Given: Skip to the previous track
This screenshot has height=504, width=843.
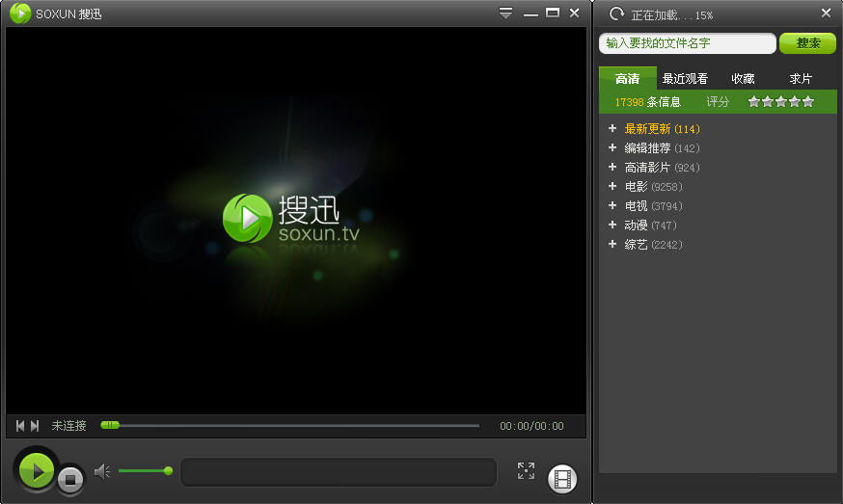Looking at the screenshot, I should tap(20, 426).
